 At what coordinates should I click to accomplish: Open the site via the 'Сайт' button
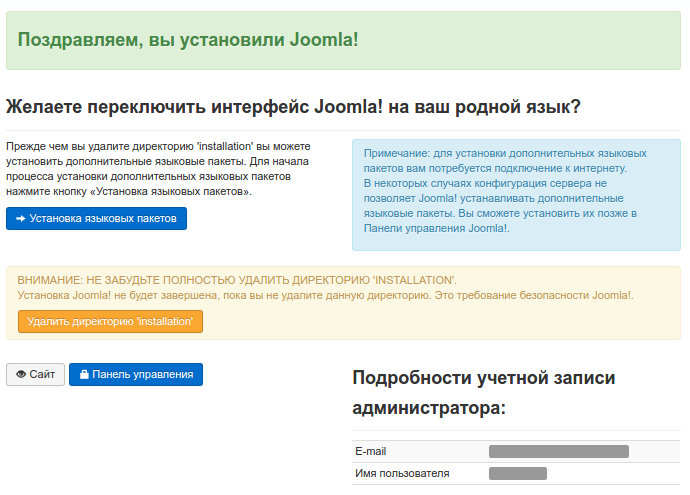(35, 374)
